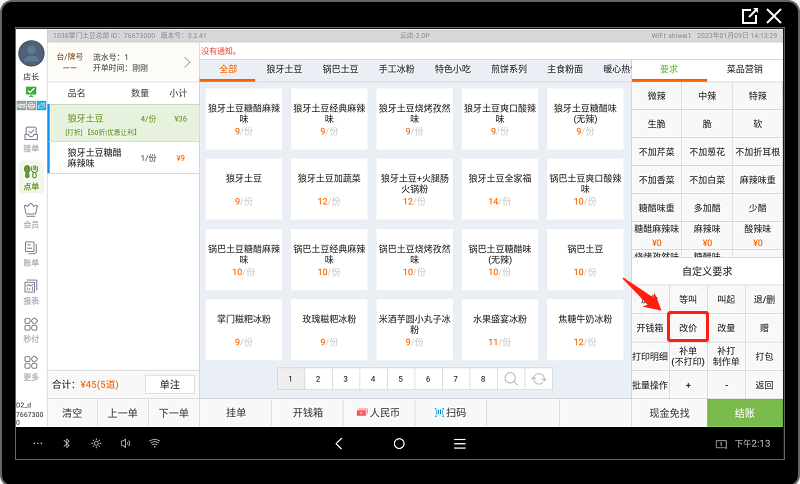Switch to the 特色小吃 category tab

click(453, 69)
